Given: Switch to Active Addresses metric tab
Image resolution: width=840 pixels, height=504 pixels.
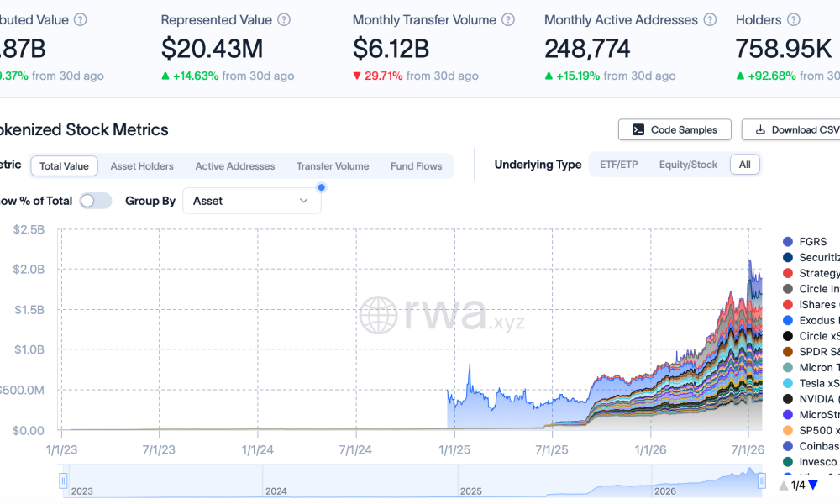Looking at the screenshot, I should (235, 166).
